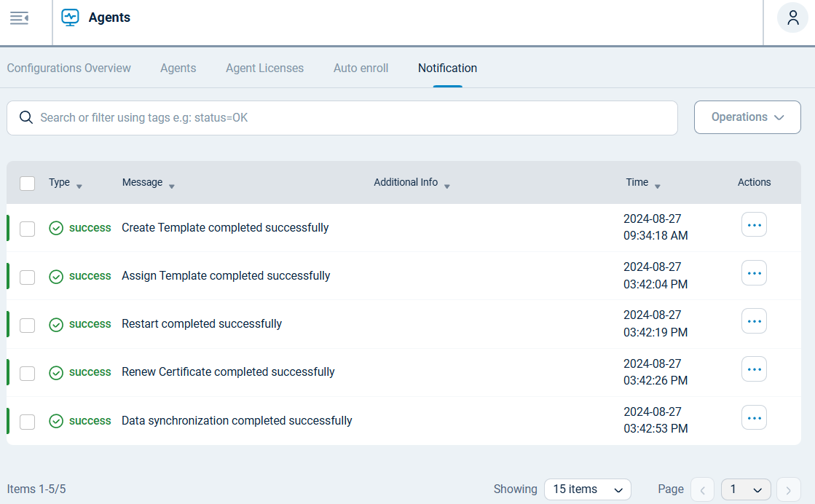Check the Create Template notification row
This screenshot has width=815, height=504.
point(27,229)
